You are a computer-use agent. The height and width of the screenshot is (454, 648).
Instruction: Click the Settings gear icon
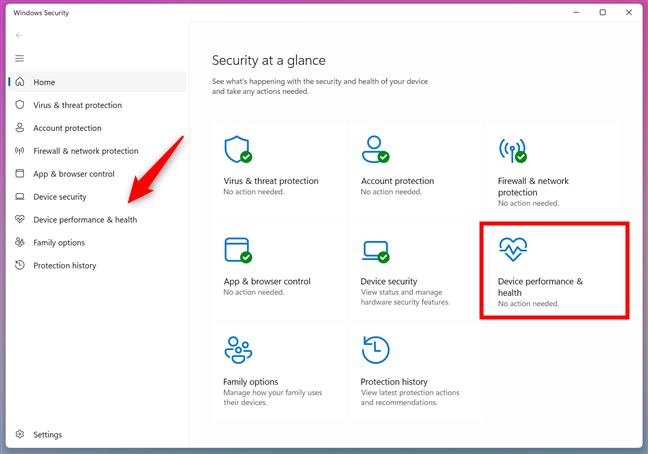pyautogui.click(x=19, y=434)
